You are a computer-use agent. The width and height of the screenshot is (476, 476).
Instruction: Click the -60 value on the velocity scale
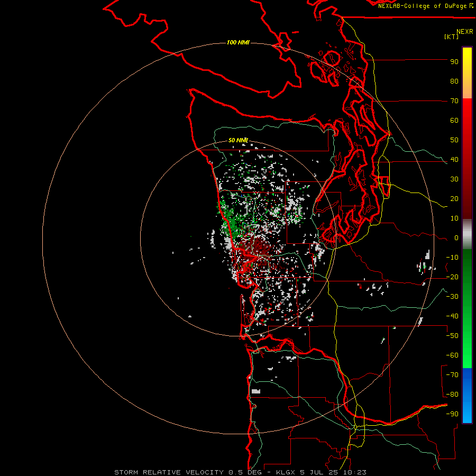[x=452, y=355]
